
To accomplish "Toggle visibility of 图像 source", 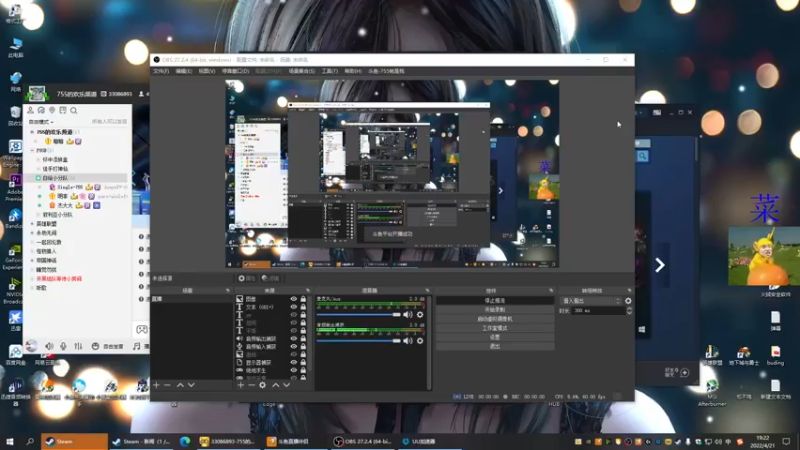I will pos(293,299).
